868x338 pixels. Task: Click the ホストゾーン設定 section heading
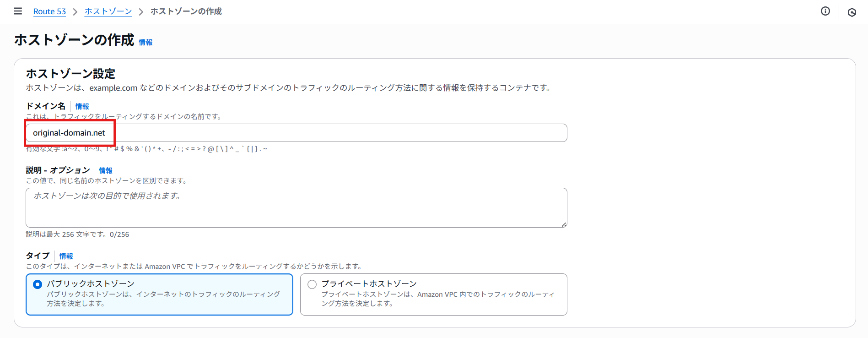click(70, 74)
